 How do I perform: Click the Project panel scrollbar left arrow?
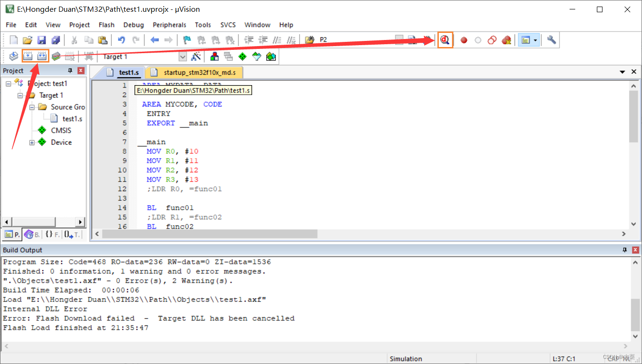[x=6, y=222]
